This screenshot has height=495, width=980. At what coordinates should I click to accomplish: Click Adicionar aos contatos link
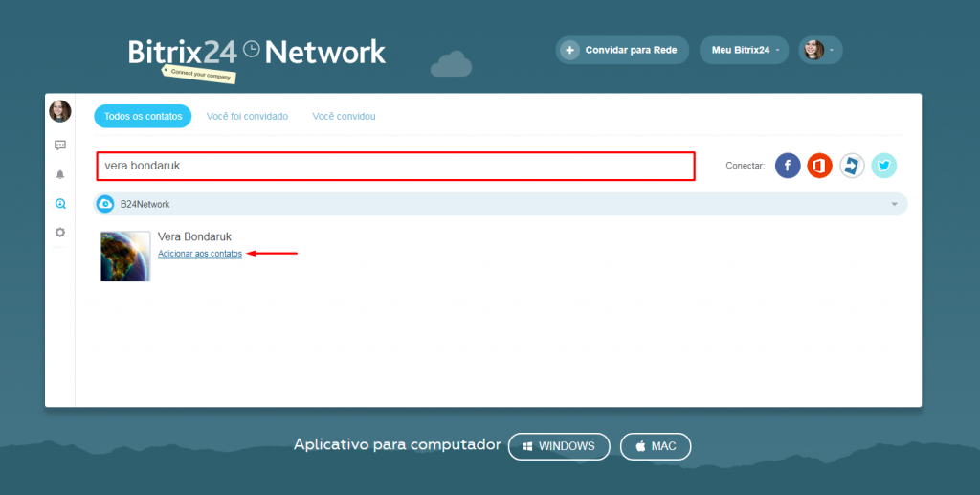click(x=200, y=254)
